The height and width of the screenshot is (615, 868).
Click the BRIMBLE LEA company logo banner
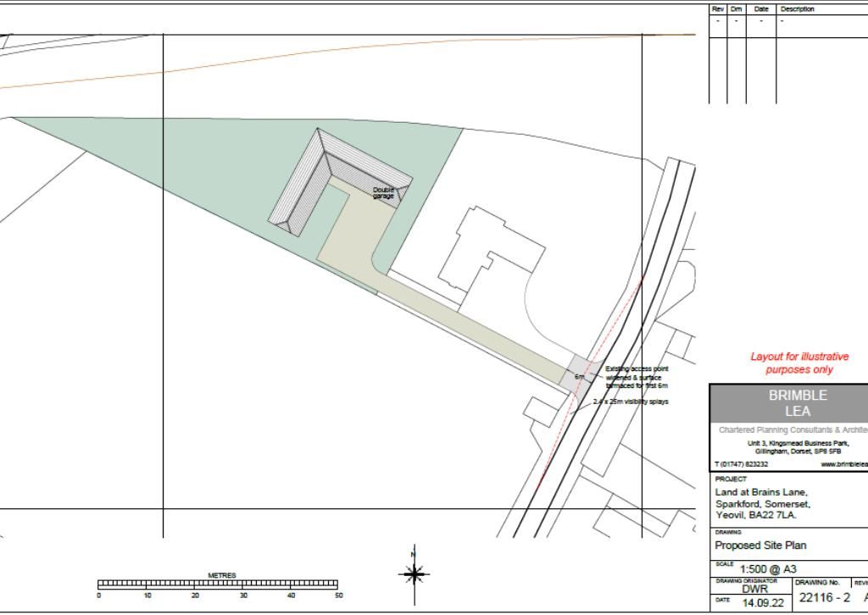coord(800,402)
